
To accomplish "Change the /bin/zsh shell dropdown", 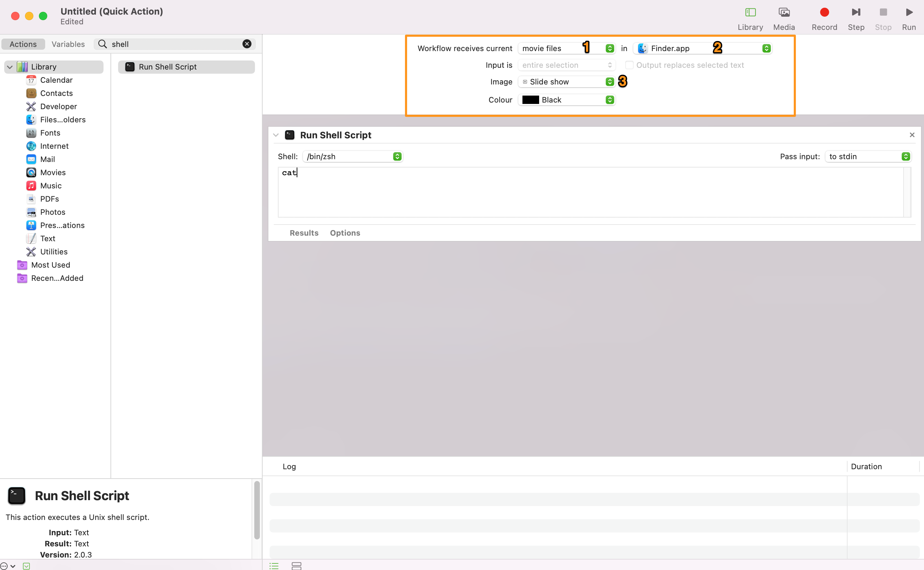I will click(353, 156).
